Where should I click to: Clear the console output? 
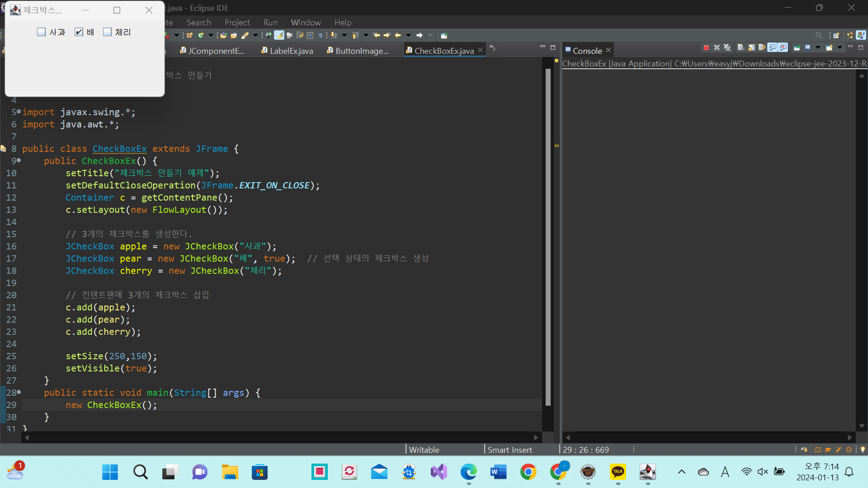click(741, 47)
